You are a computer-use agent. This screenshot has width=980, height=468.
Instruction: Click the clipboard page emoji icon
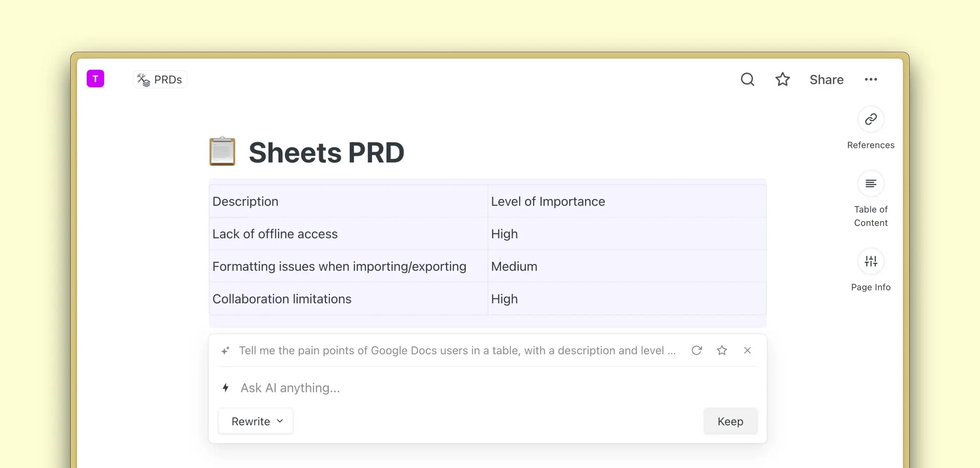pos(223,152)
